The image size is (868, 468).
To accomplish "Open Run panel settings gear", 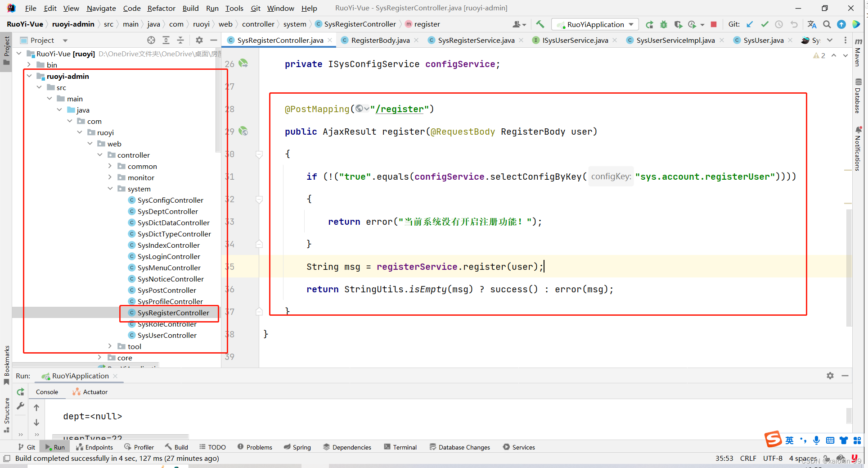I will pyautogui.click(x=830, y=376).
